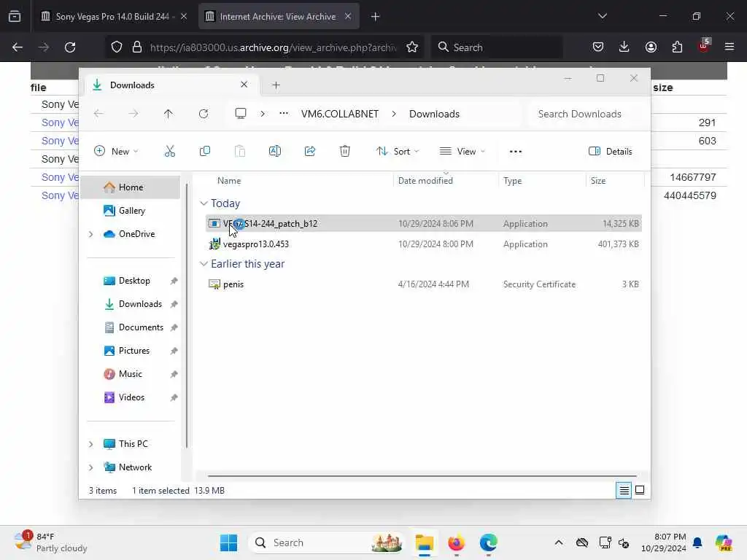The height and width of the screenshot is (560, 747).
Task: Open the View dropdown
Action: pyautogui.click(x=462, y=152)
